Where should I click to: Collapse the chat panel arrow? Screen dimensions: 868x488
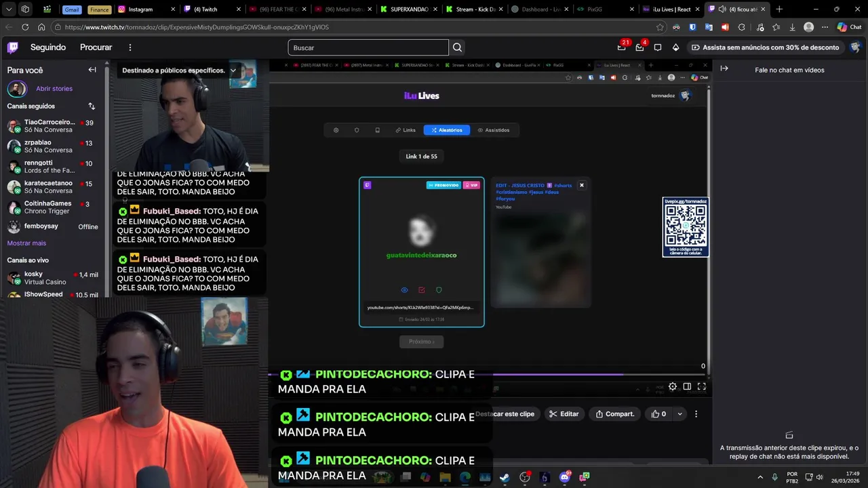tap(724, 68)
